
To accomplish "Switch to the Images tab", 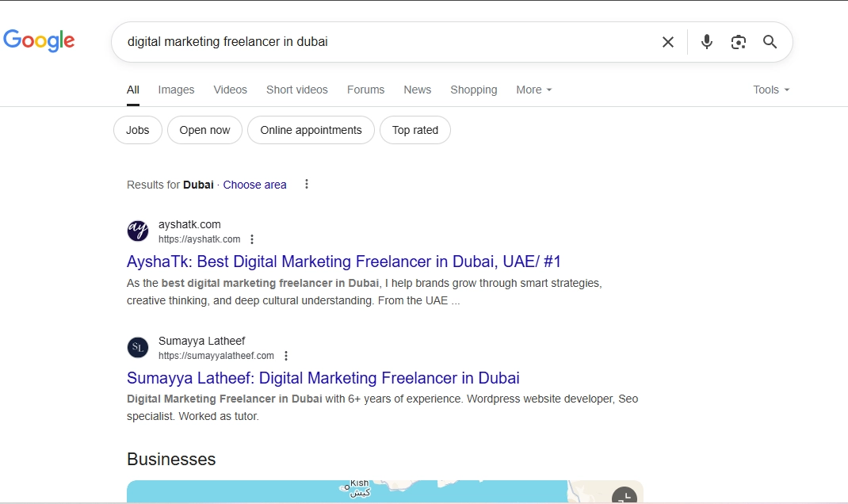I will pyautogui.click(x=176, y=90).
